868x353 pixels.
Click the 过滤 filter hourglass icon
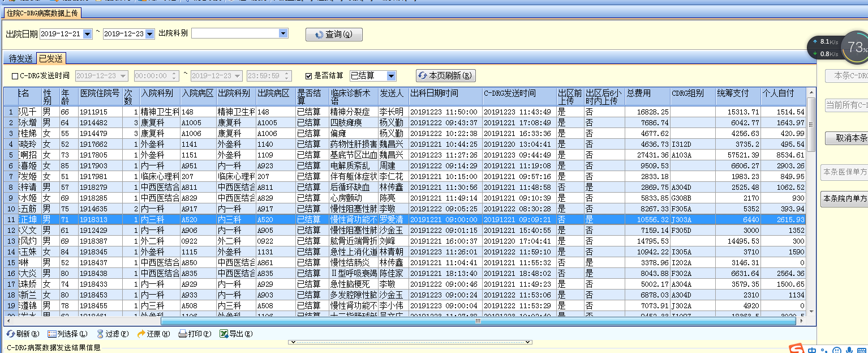tap(100, 334)
